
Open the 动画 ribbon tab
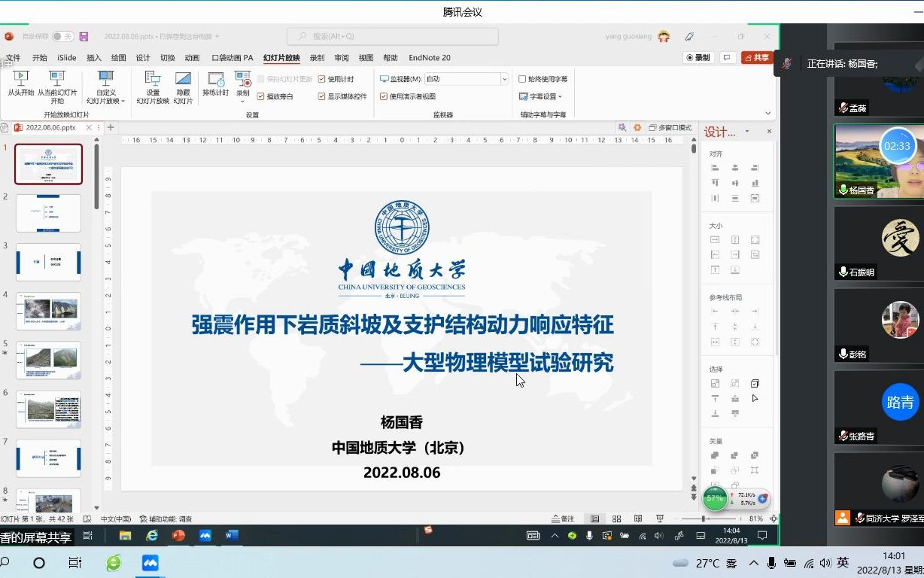(x=191, y=57)
